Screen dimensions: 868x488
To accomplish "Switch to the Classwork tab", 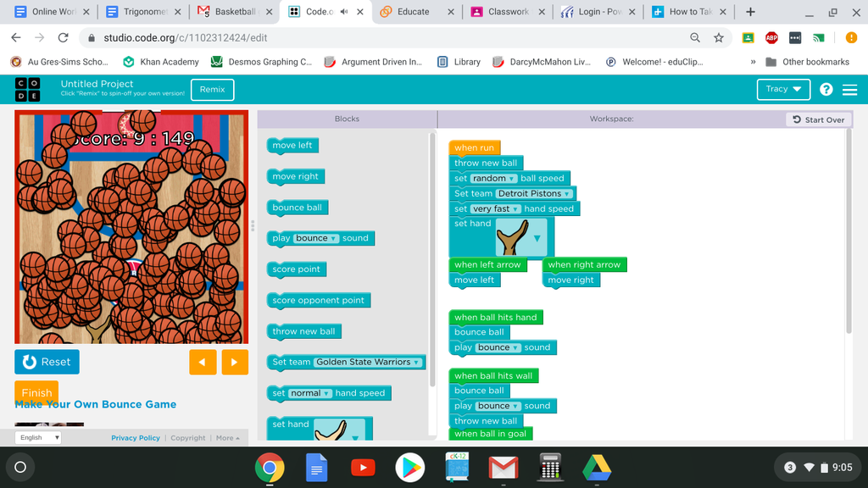I will point(507,12).
